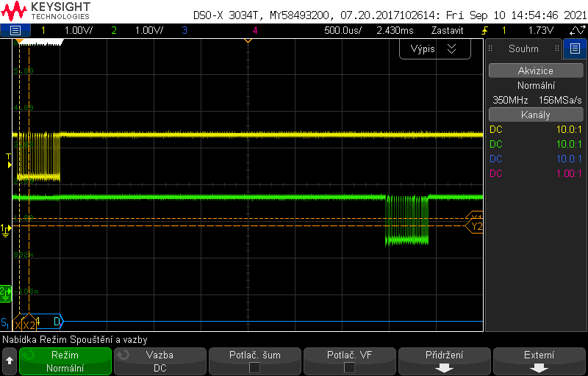The width and height of the screenshot is (588, 376).
Task: Enable channel 3 in top bar
Action: pyautogui.click(x=184, y=30)
